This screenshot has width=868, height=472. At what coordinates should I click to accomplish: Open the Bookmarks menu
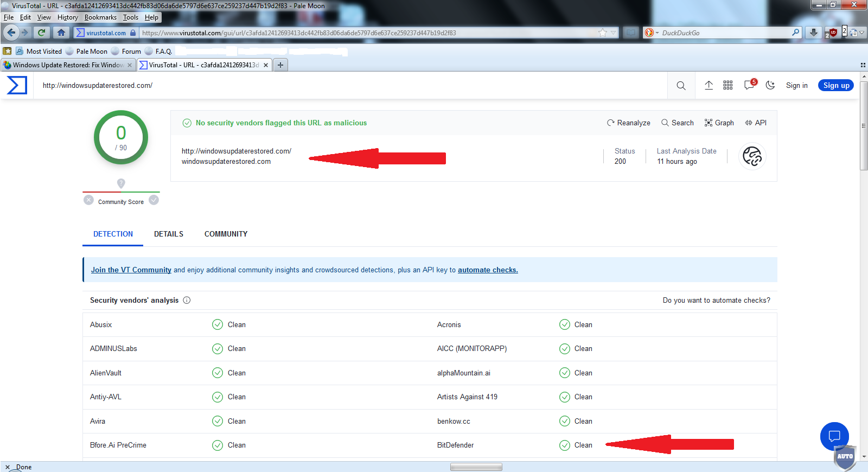pos(100,17)
